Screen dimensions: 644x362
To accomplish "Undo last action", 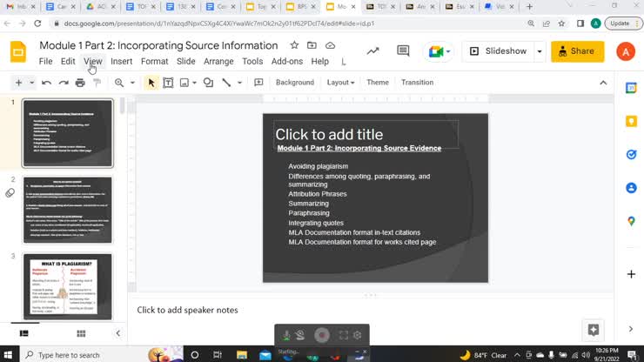I will coord(46,83).
